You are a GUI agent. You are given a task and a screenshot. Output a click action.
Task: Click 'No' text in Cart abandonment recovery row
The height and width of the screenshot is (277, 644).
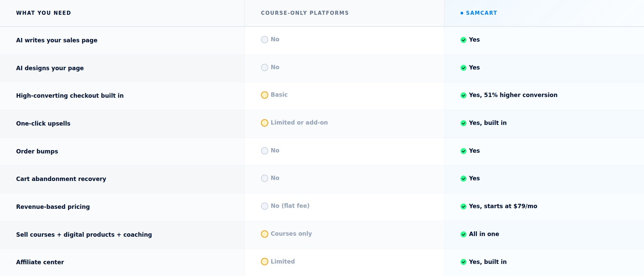[275, 178]
